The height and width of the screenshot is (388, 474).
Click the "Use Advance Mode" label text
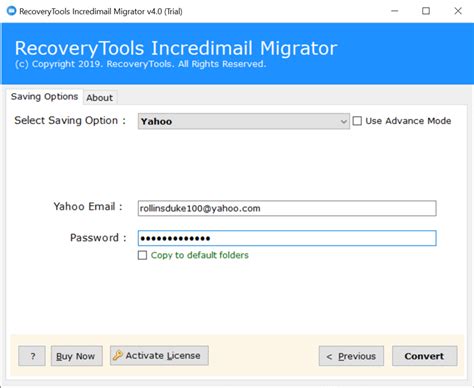tap(408, 121)
